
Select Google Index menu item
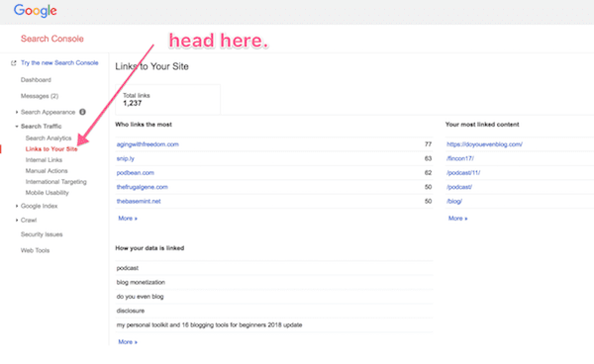[39, 206]
